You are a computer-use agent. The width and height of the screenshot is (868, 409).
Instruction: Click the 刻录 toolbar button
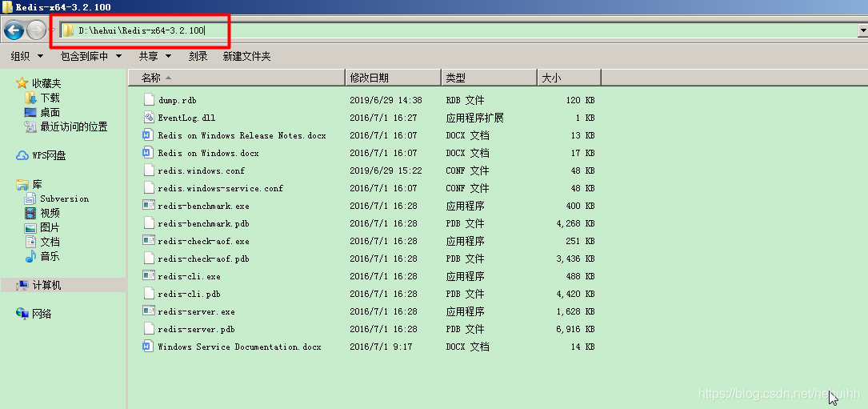pyautogui.click(x=198, y=56)
